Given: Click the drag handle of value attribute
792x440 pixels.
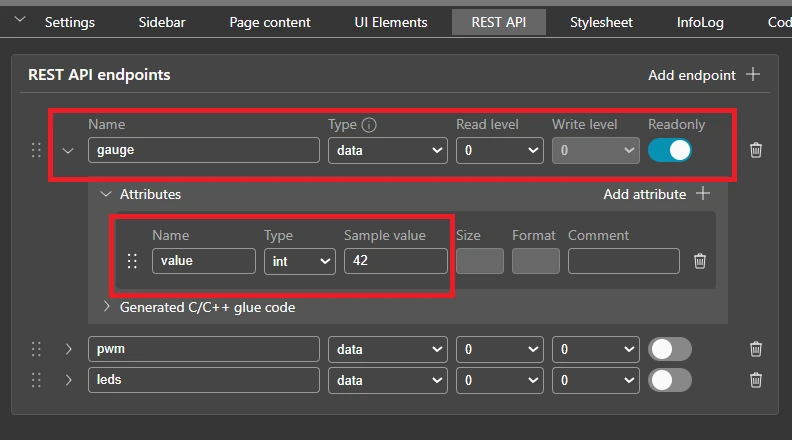Looking at the screenshot, I should pos(132,261).
